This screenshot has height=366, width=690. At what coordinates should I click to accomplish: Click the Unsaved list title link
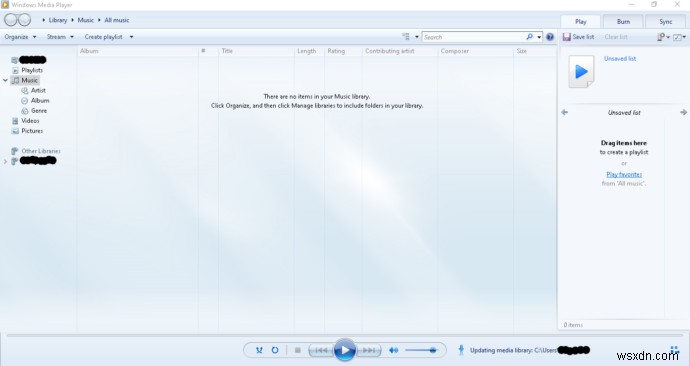point(620,59)
